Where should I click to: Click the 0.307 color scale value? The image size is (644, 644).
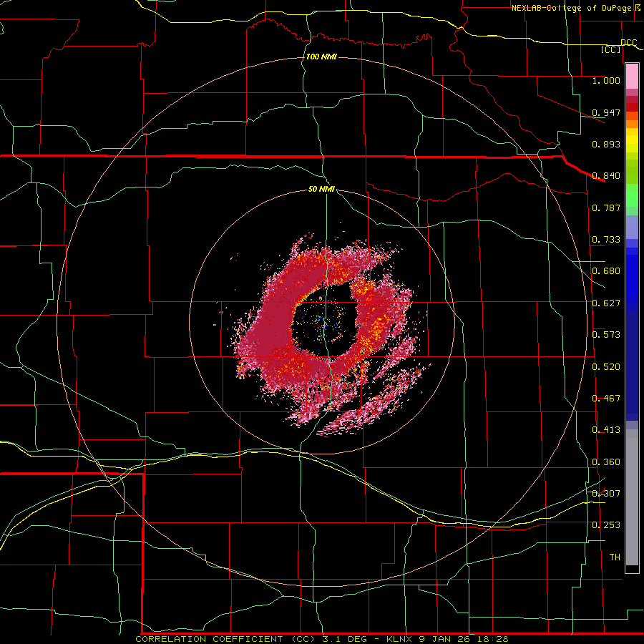tap(606, 494)
